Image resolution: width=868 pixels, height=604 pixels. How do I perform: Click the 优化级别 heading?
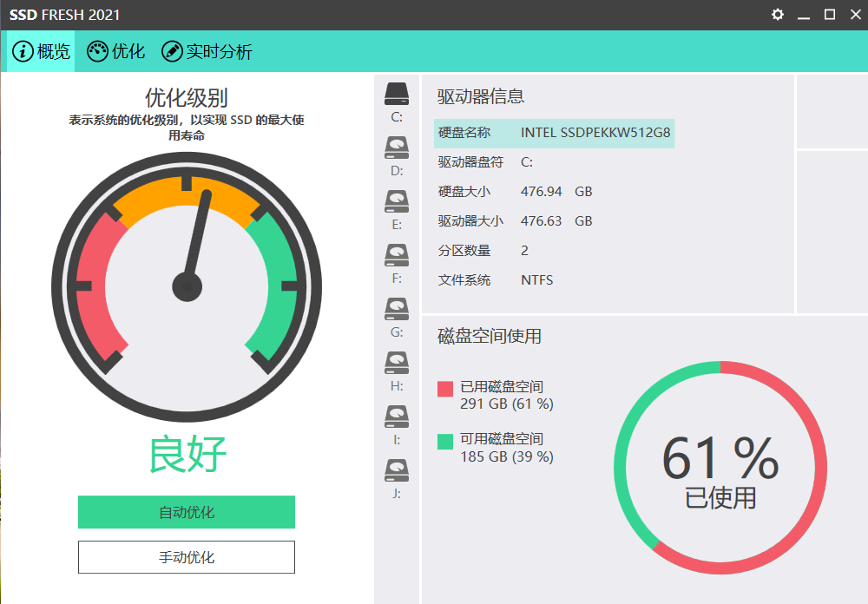[x=187, y=98]
